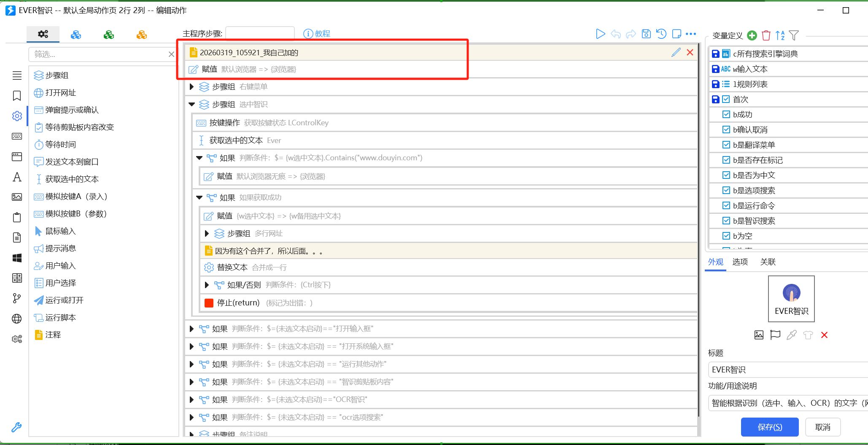Delete the comment step with red X

(690, 52)
